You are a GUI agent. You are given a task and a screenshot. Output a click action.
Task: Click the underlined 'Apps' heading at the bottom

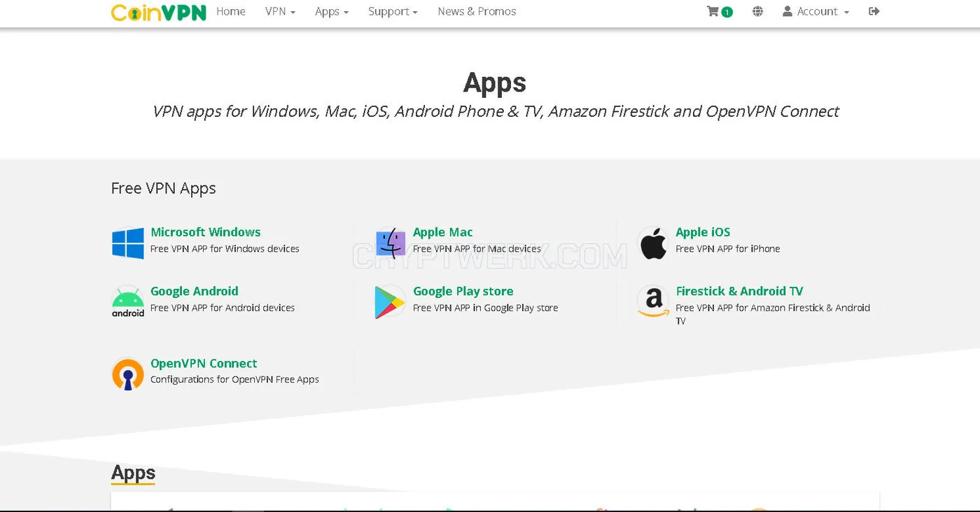click(133, 474)
